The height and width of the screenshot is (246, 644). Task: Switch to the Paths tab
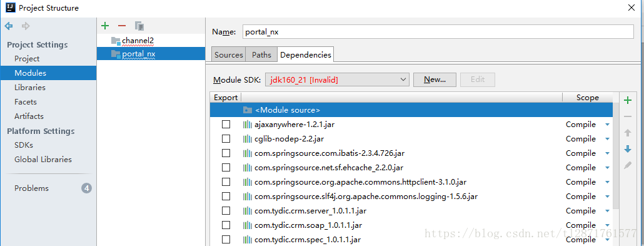click(x=261, y=54)
